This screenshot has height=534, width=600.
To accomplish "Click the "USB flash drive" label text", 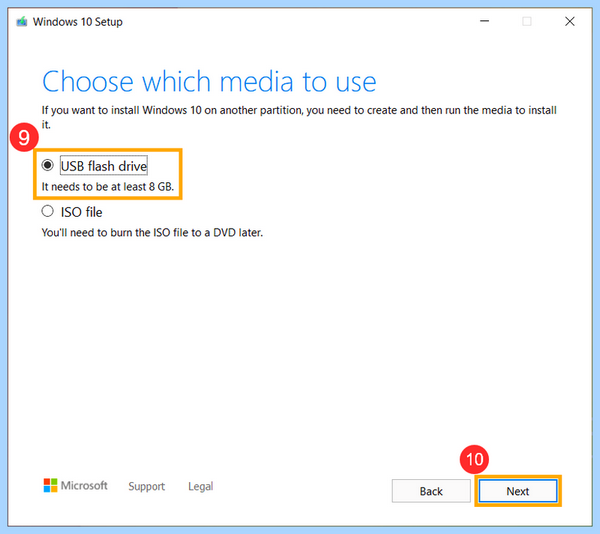I will pos(104,166).
